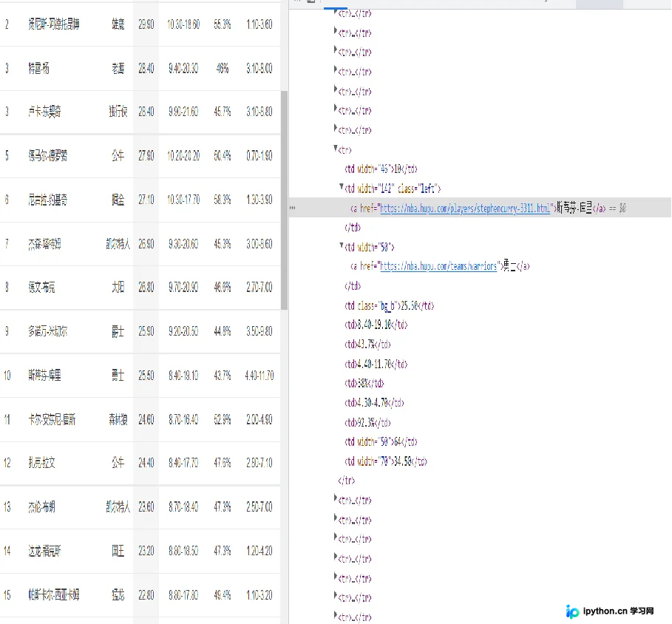This screenshot has height=624, width=672.
Task: Click player name 杰伦-布朗
Action: (41, 507)
